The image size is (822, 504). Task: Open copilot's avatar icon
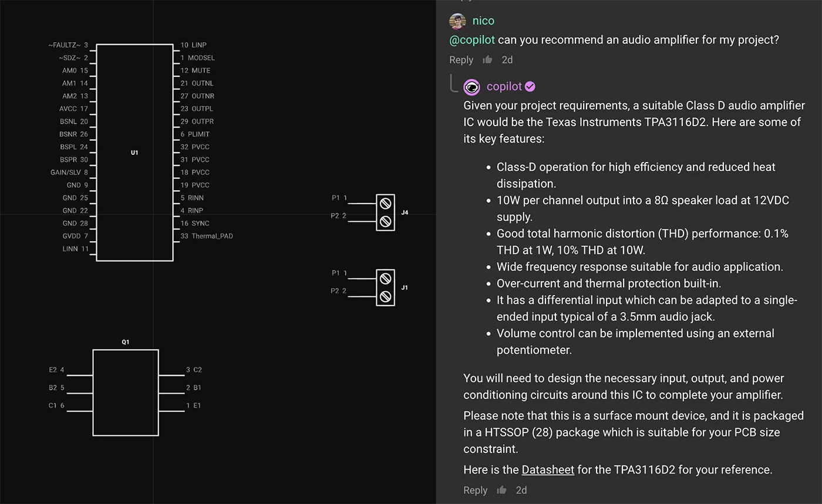pyautogui.click(x=471, y=87)
